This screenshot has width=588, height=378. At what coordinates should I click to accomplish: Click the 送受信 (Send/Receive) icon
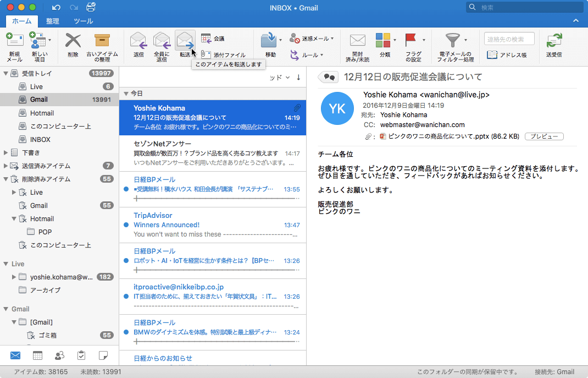point(554,41)
